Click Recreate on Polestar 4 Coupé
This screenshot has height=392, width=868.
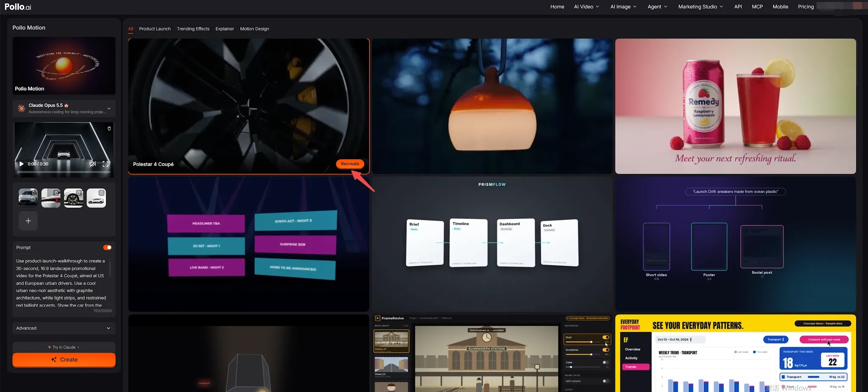(350, 164)
